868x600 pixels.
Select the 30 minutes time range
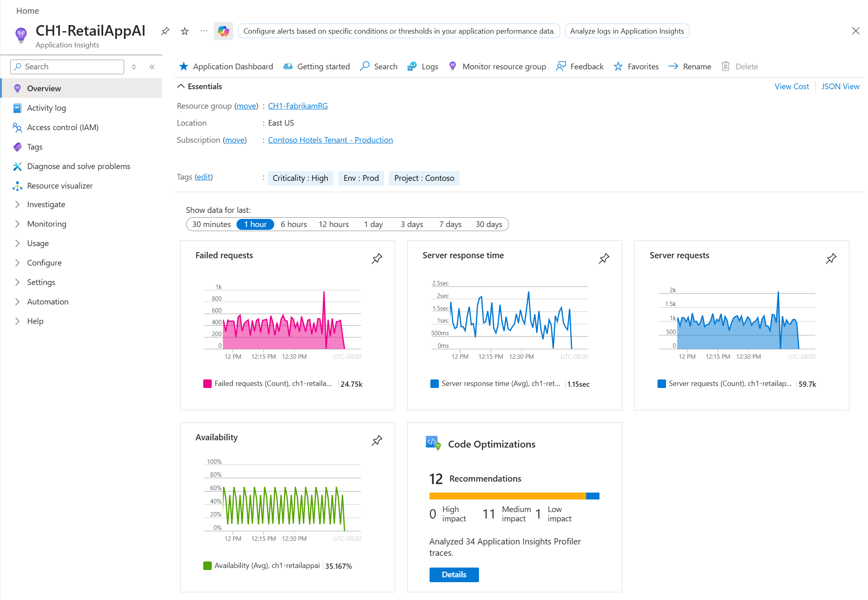(211, 224)
